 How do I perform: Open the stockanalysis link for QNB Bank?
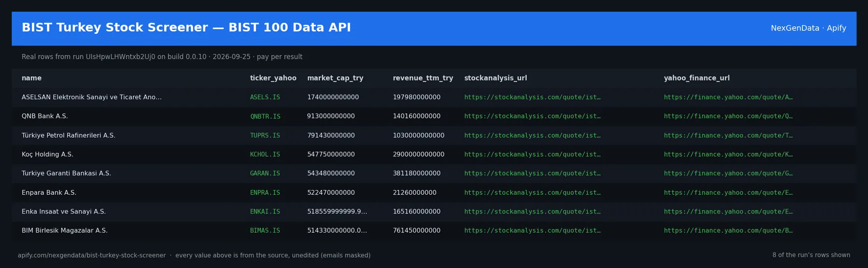tap(532, 116)
